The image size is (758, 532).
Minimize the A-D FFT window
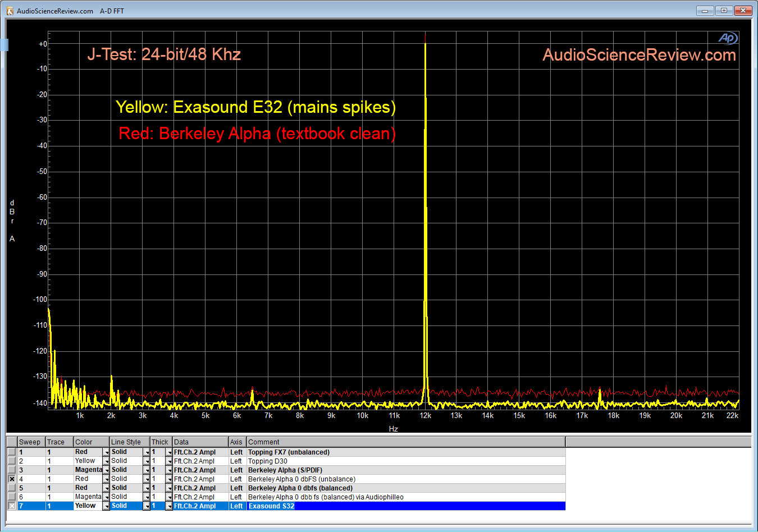(x=705, y=11)
